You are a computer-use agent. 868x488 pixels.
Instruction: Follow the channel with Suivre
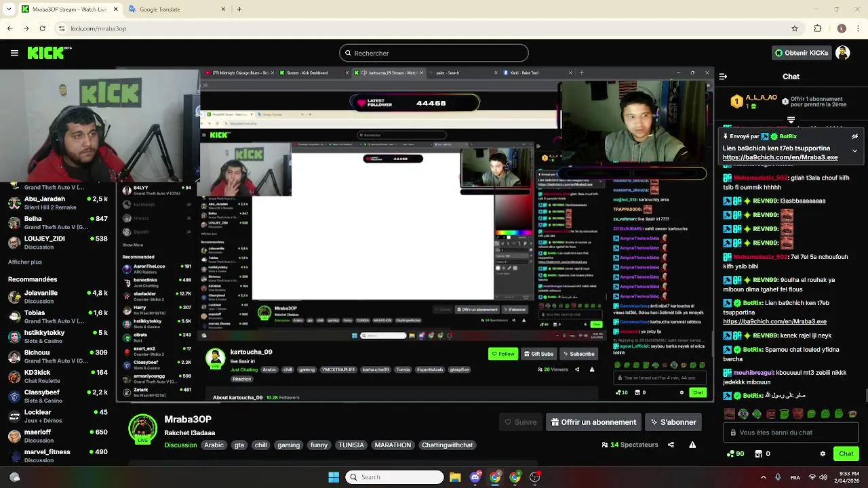coord(520,422)
